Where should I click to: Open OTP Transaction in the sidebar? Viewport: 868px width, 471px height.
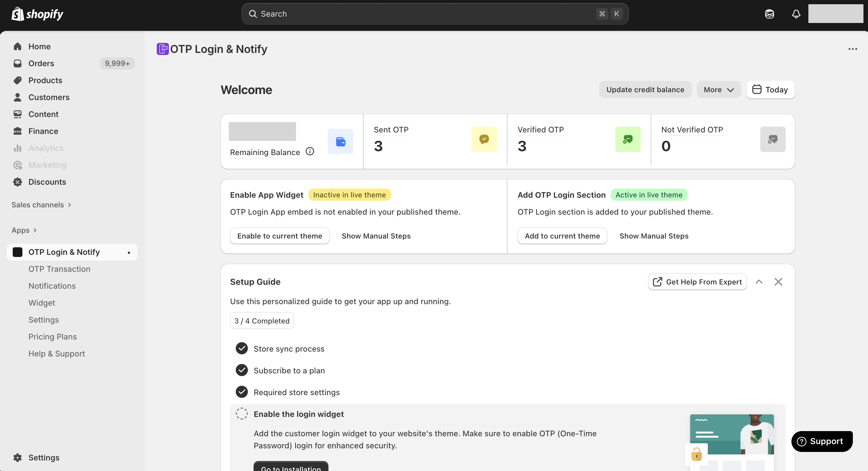point(59,269)
